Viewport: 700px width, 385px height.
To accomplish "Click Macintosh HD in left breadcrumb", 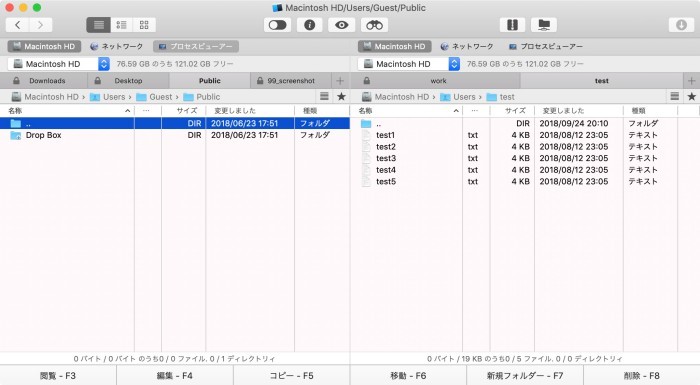I will (x=45, y=97).
